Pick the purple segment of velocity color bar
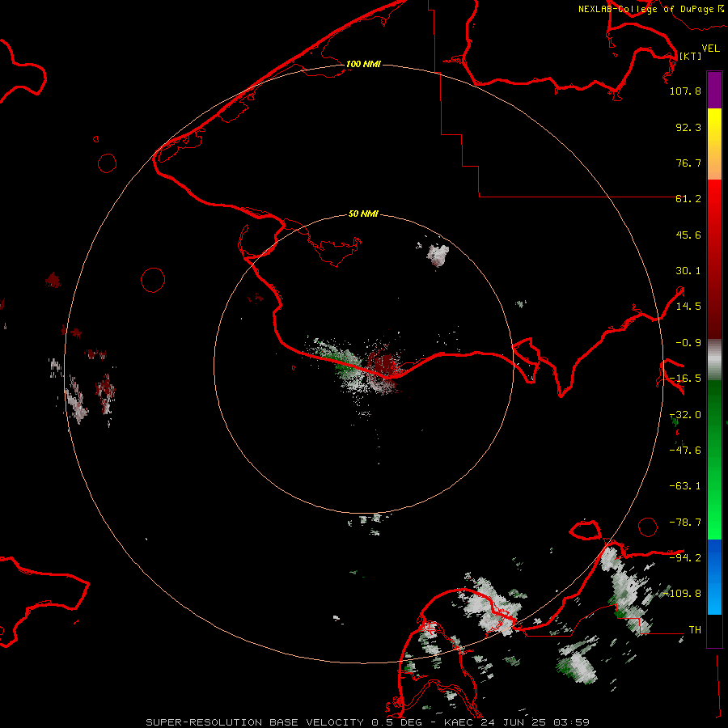Image resolution: width=728 pixels, height=728 pixels. (714, 90)
